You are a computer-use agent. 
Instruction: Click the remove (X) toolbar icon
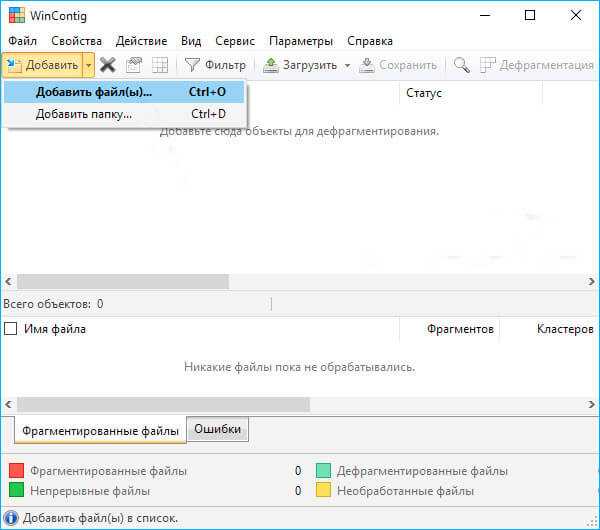click(108, 65)
